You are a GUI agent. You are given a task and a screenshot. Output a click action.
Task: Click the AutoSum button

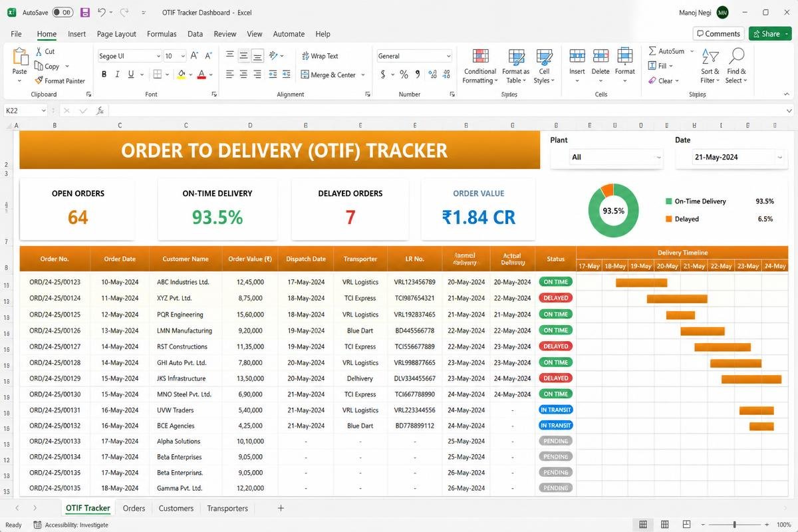point(666,51)
